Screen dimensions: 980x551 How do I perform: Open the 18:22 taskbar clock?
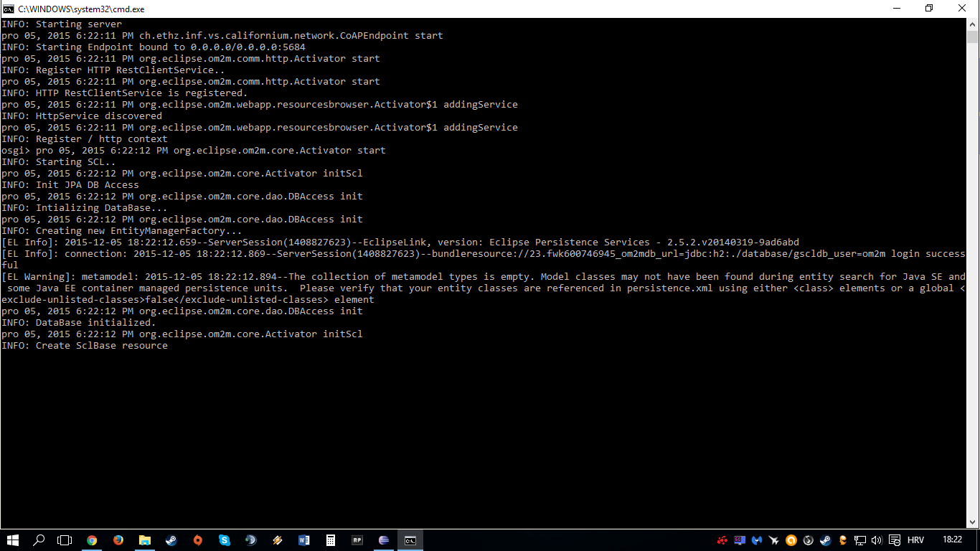[952, 540]
